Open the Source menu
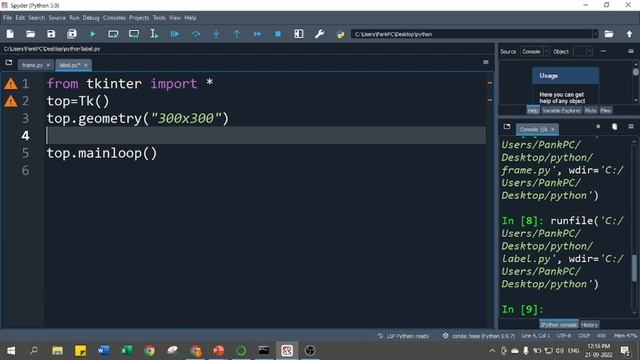This screenshot has height=360, width=640. (x=57, y=18)
